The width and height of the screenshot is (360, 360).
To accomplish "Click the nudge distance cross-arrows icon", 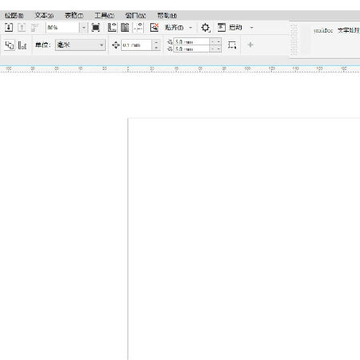I will point(116,45).
